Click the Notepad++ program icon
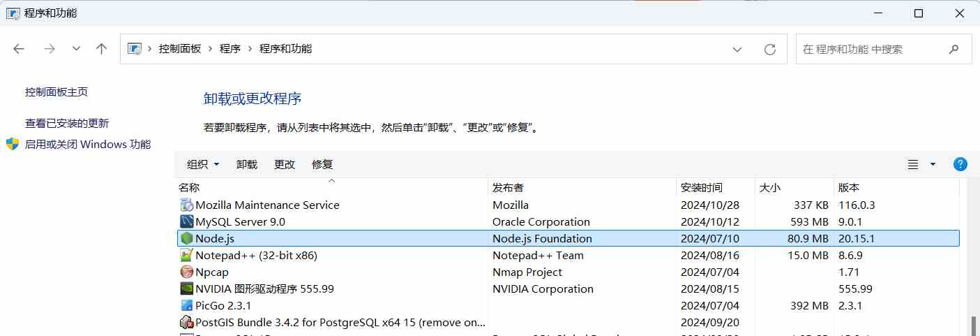This screenshot has height=336, width=980. click(x=186, y=255)
